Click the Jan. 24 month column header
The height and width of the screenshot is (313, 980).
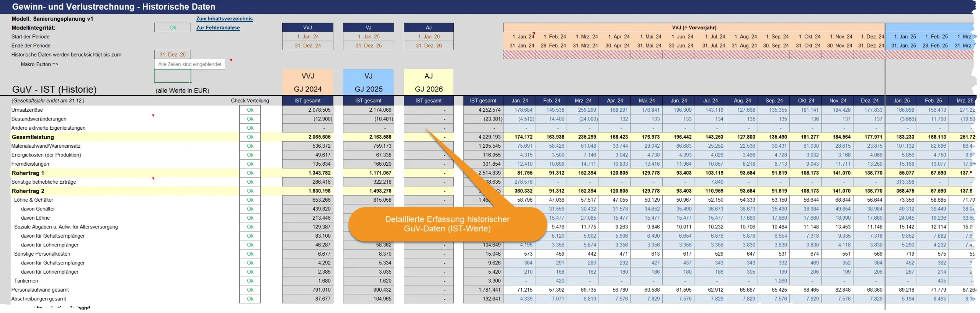click(519, 101)
